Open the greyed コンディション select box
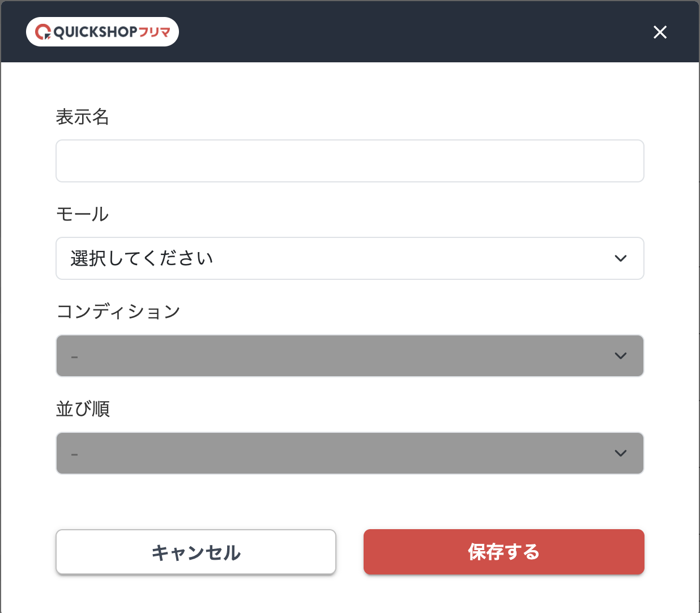Viewport: 700px width, 613px height. [349, 356]
